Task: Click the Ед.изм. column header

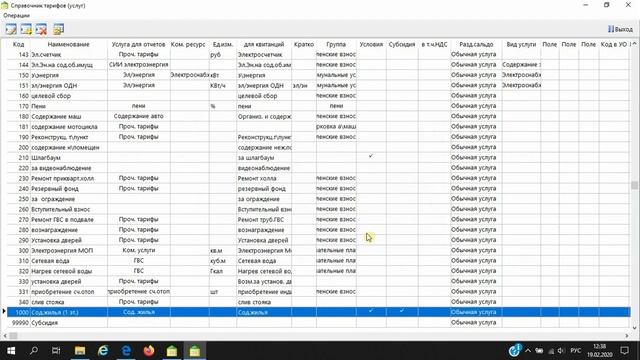Action: pos(222,44)
